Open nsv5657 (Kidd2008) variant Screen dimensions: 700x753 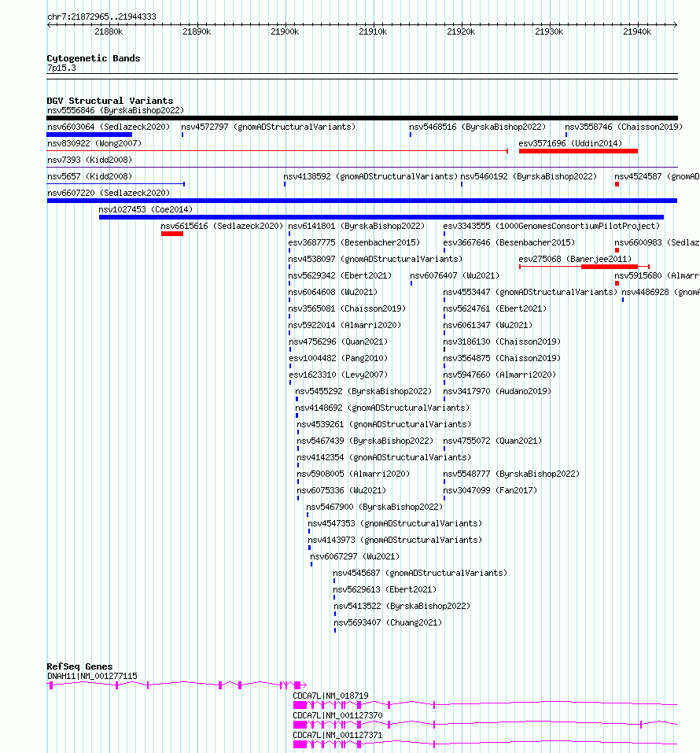tap(90, 176)
